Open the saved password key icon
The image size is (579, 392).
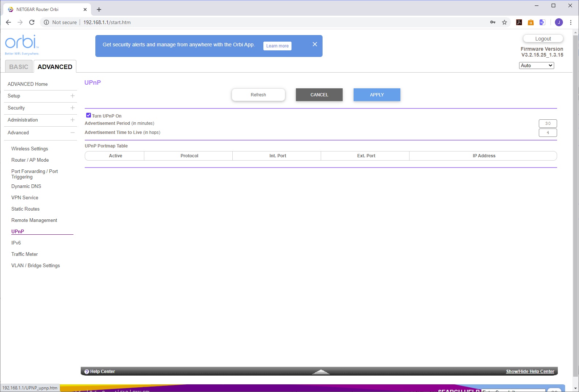coord(493,22)
